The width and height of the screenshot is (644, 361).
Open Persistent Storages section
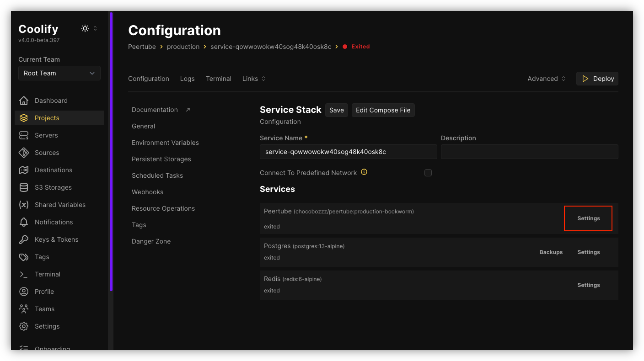pos(161,159)
